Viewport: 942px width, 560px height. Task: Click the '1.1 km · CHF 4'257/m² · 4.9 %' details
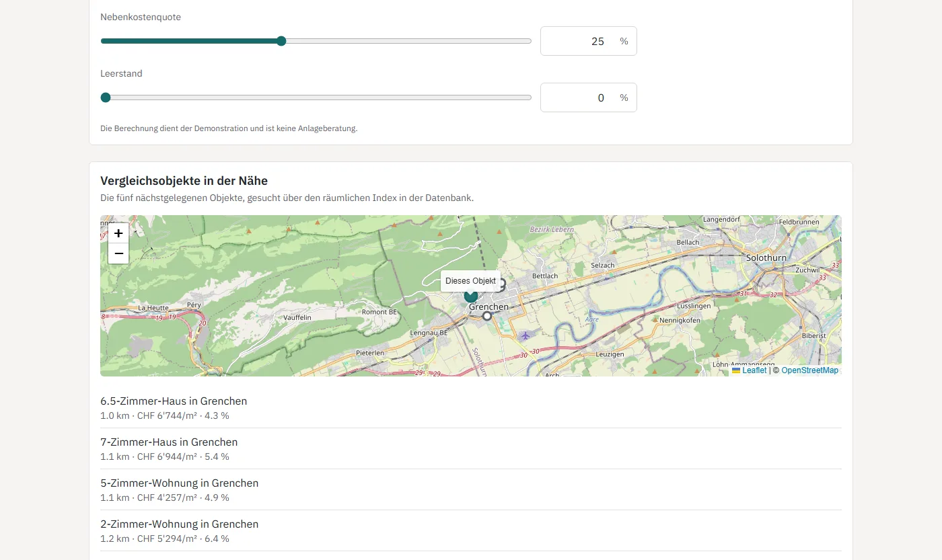[x=165, y=497]
